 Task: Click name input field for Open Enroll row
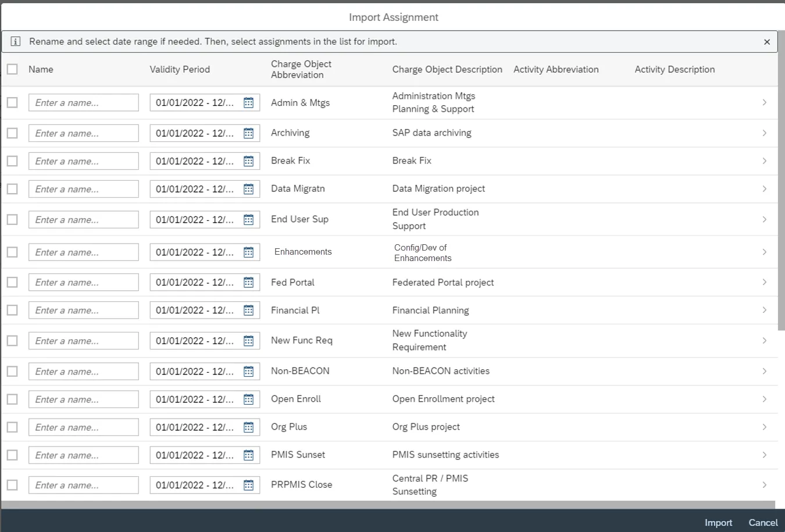(84, 399)
